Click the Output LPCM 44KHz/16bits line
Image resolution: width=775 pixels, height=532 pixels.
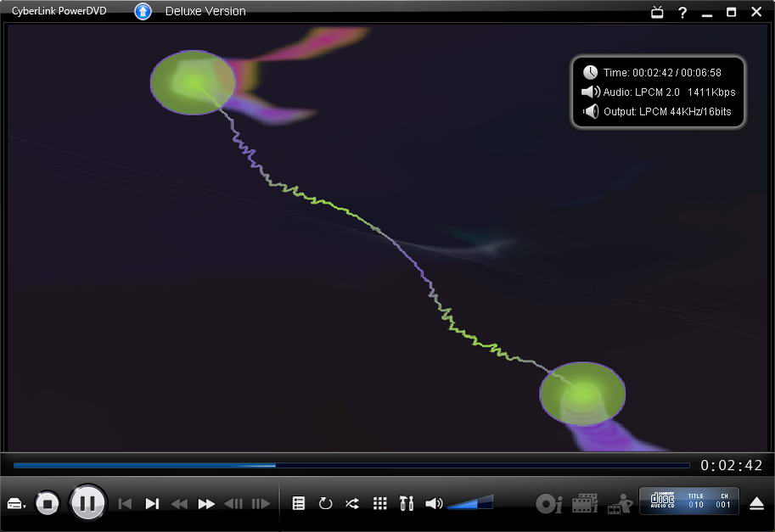coord(657,112)
